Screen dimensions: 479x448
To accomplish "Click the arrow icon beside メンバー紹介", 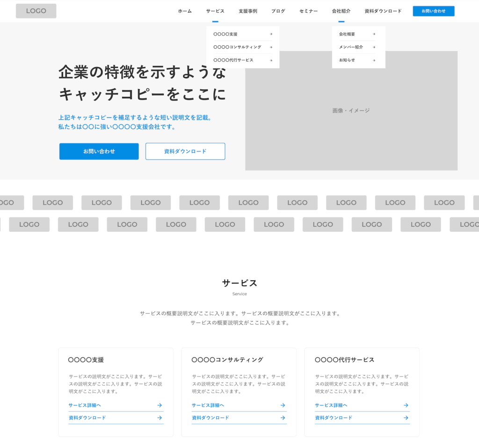I will (374, 47).
